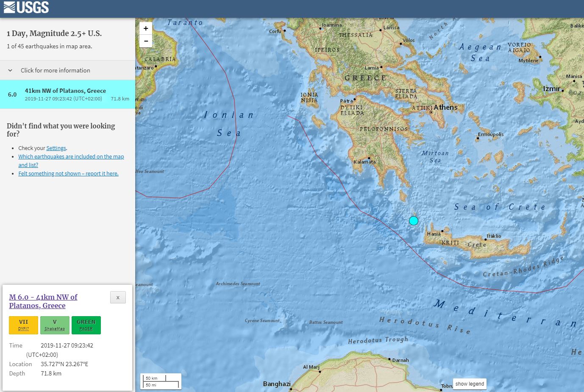
Task: Zoom in on the map
Action: (146, 28)
